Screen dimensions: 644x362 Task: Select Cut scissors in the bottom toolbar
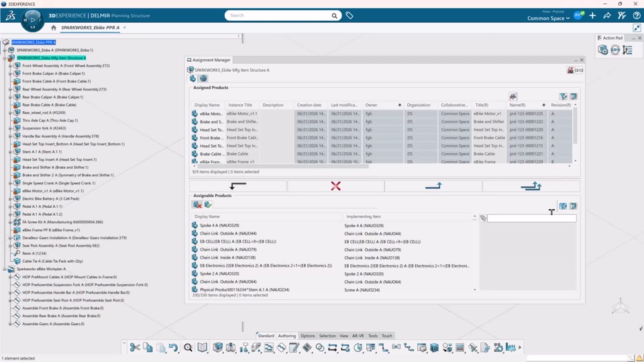135,348
